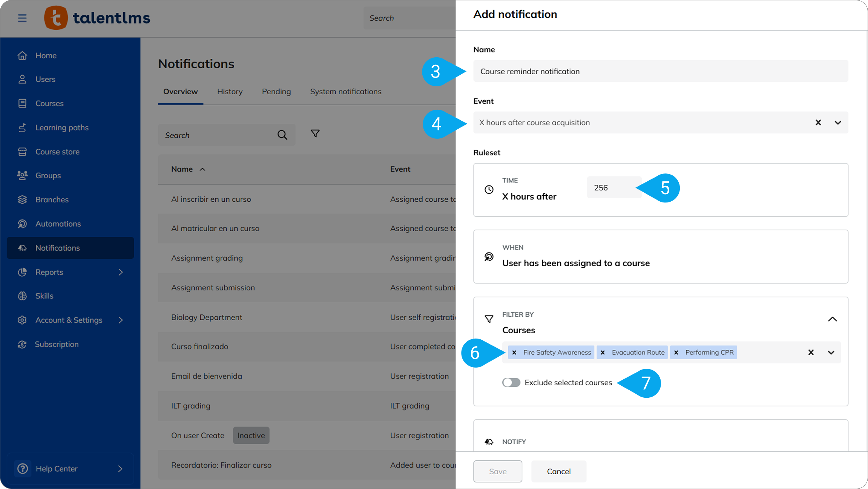Remove Fire Safety Awareness course tag
This screenshot has width=868, height=489.
tap(514, 353)
